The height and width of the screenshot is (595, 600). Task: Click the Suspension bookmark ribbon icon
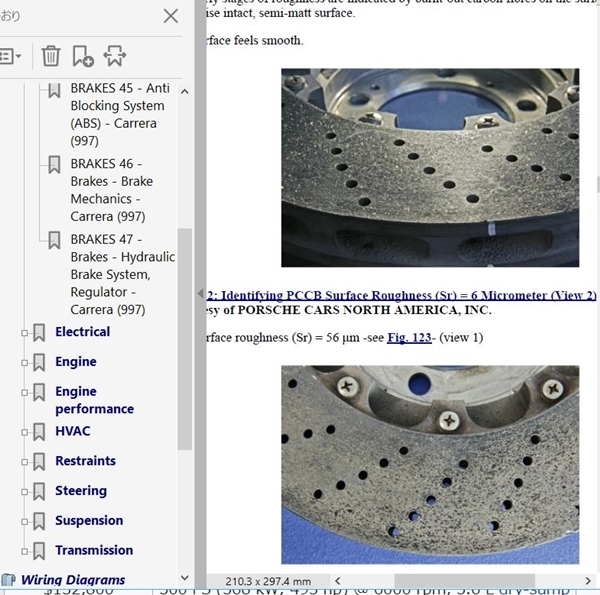[x=39, y=522]
